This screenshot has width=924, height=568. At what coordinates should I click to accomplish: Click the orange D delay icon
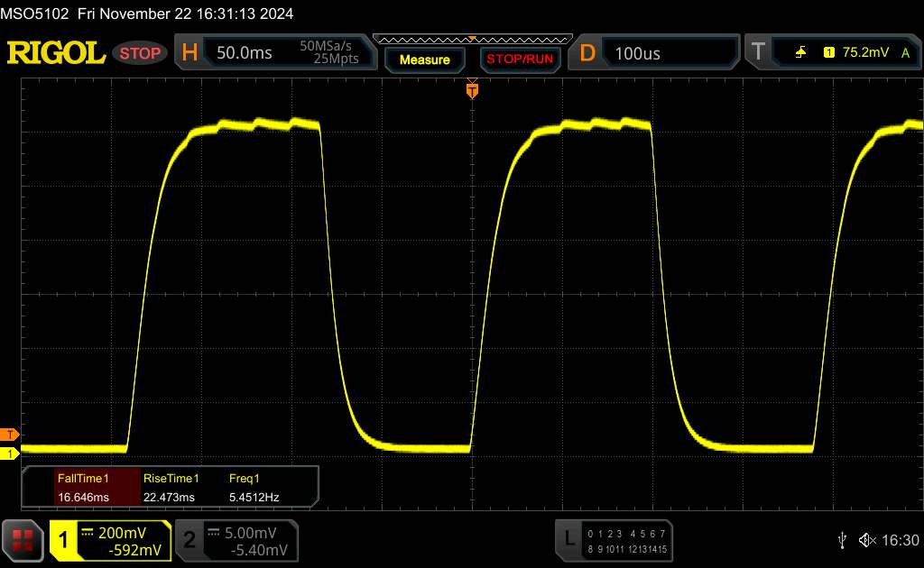click(587, 53)
